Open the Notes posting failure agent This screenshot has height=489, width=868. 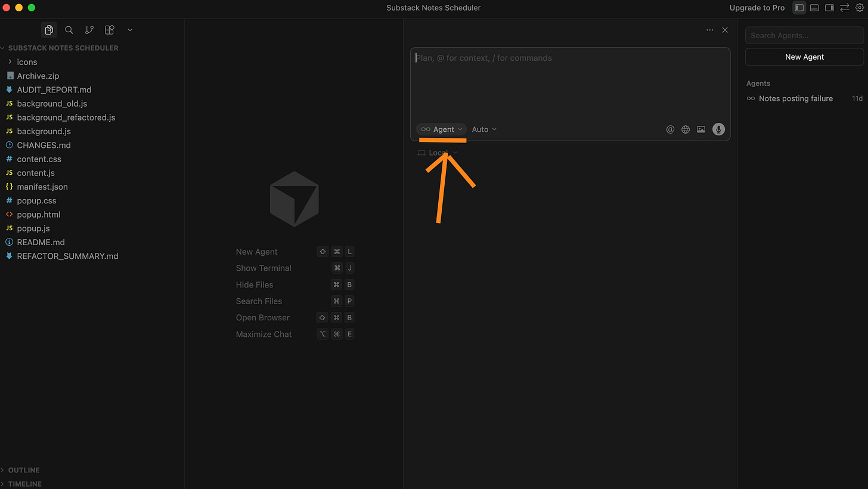tap(804, 98)
